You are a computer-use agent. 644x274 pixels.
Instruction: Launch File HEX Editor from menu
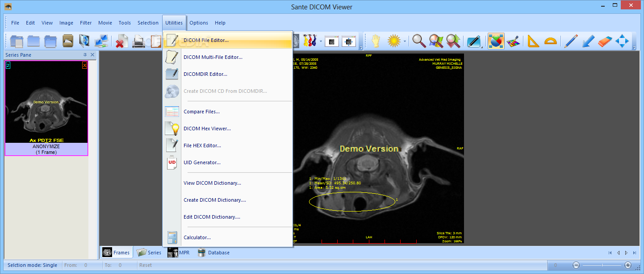228,145
